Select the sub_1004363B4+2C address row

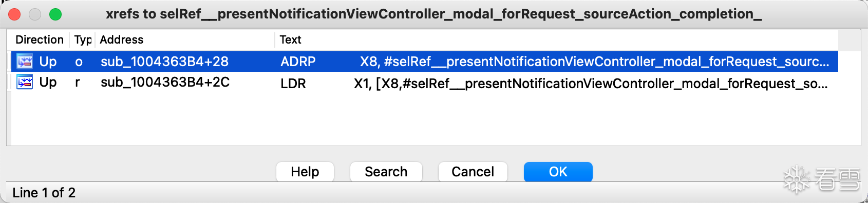(425, 82)
